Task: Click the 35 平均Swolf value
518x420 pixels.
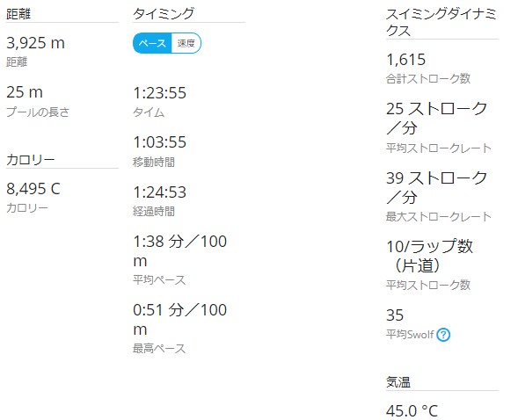Action: coord(395,315)
